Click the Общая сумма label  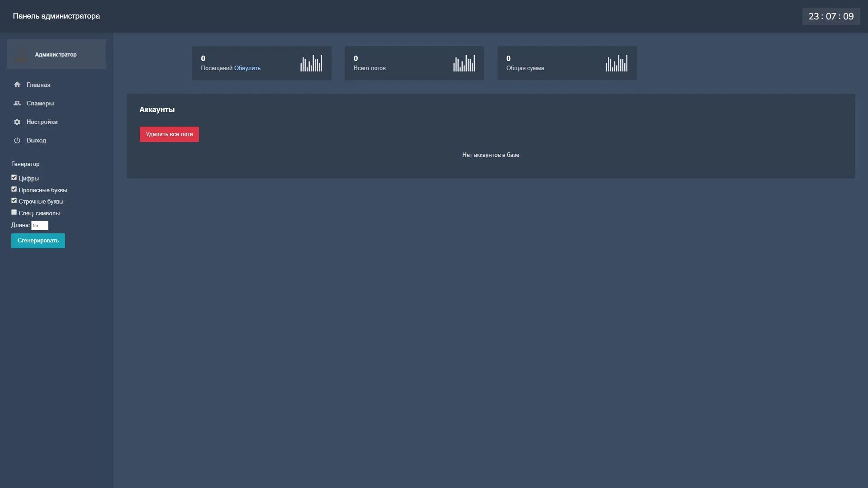[525, 68]
